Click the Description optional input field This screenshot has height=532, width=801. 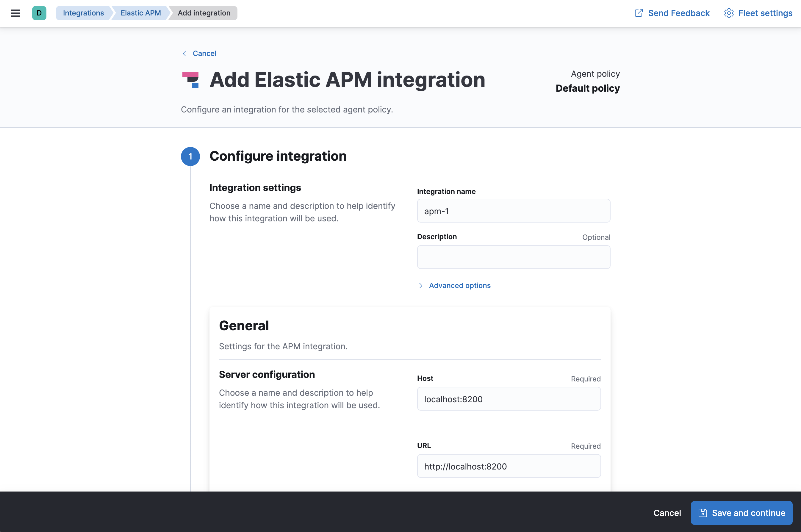(513, 256)
